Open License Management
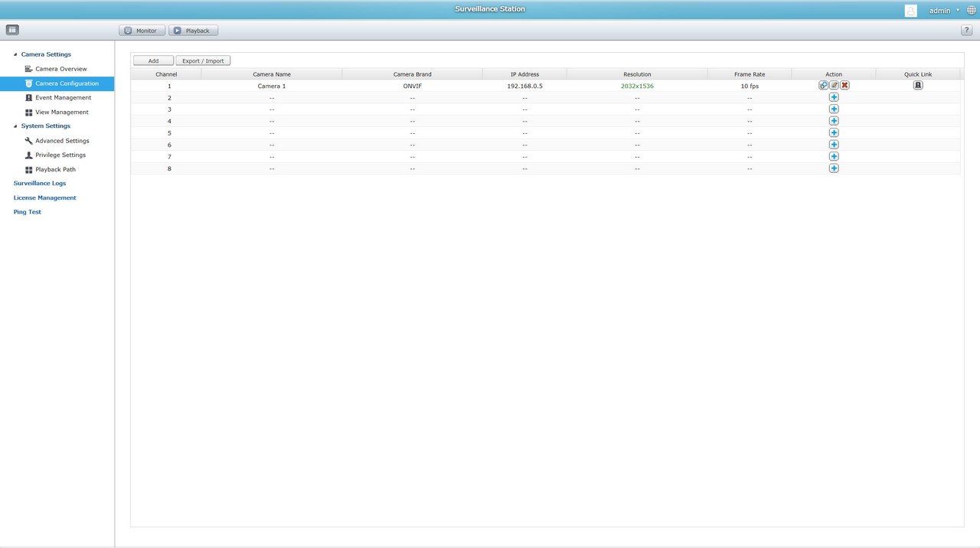The image size is (980, 548). 45,197
